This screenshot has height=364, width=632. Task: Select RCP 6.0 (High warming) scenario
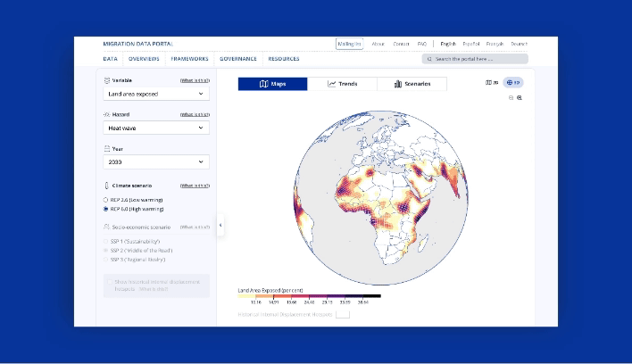[105, 209]
